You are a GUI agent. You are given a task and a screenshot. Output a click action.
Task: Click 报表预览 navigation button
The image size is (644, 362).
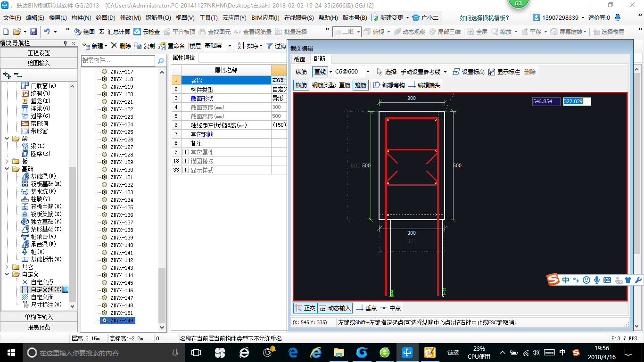point(39,327)
